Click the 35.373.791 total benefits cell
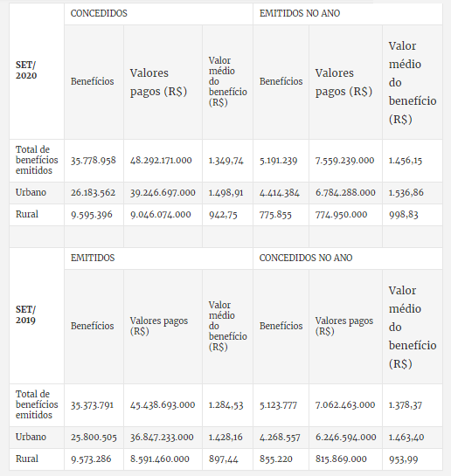The width and height of the screenshot is (451, 476). tap(94, 405)
